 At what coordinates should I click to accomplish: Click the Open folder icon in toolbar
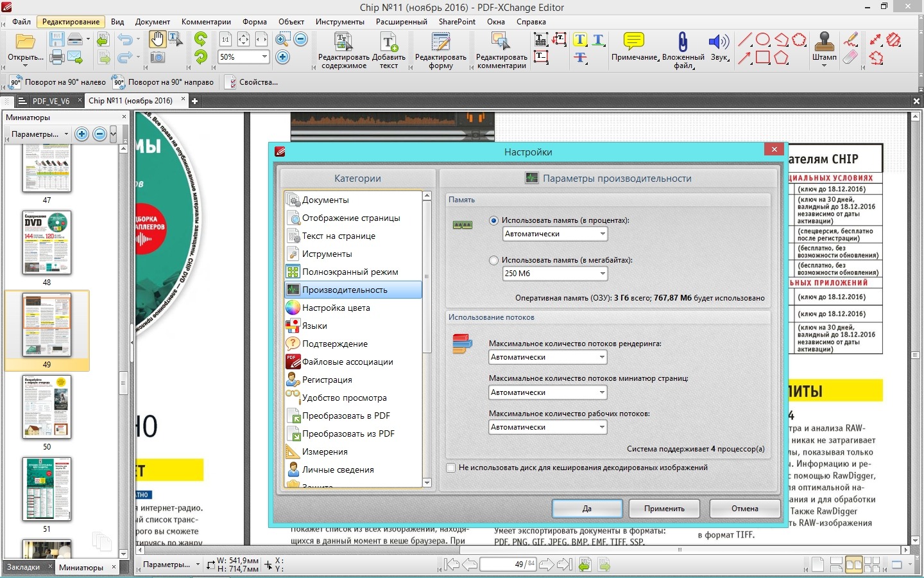pyautogui.click(x=25, y=42)
